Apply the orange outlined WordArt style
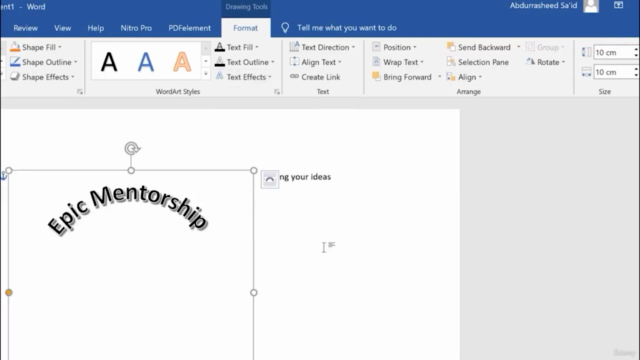Image resolution: width=640 pixels, height=360 pixels. pos(182,62)
